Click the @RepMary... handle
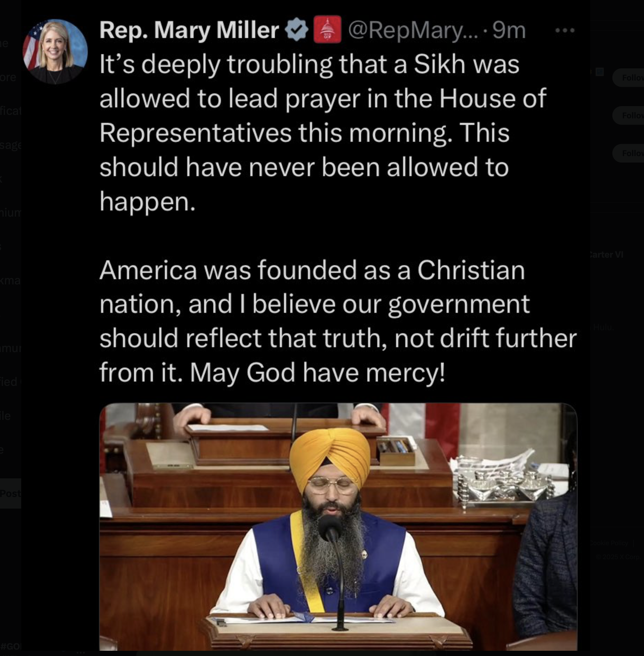Viewport: 644px width, 656px height. click(x=413, y=31)
